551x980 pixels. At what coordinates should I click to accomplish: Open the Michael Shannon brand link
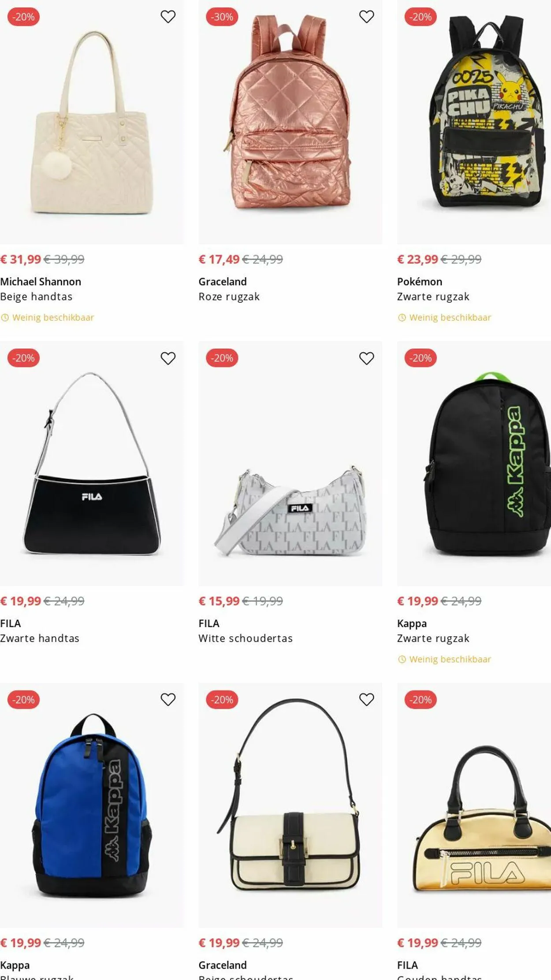tap(41, 282)
